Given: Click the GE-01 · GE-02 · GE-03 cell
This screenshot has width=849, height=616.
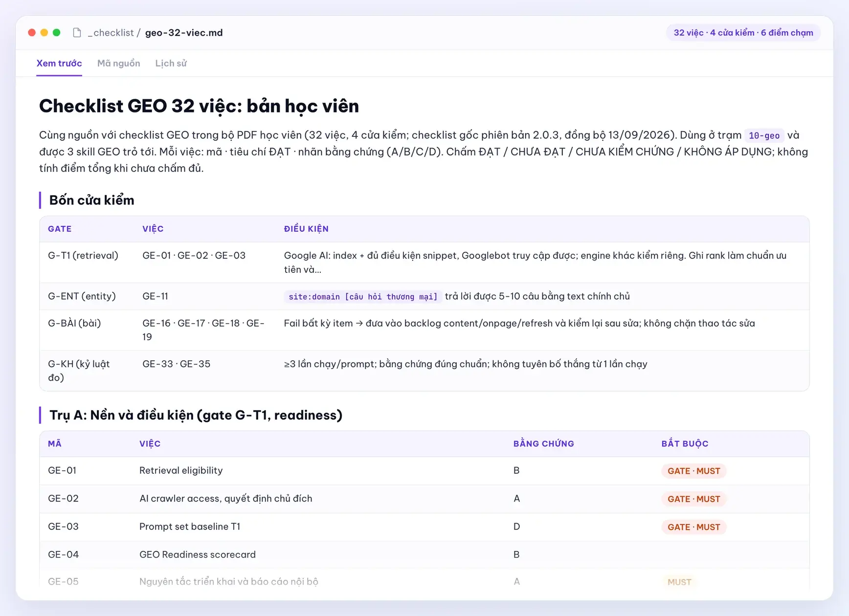Looking at the screenshot, I should coord(194,256).
